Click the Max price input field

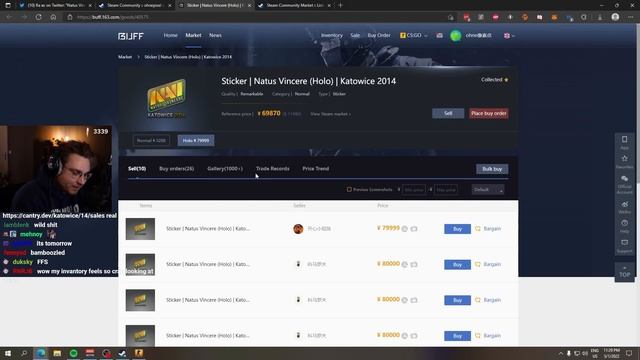(446, 189)
